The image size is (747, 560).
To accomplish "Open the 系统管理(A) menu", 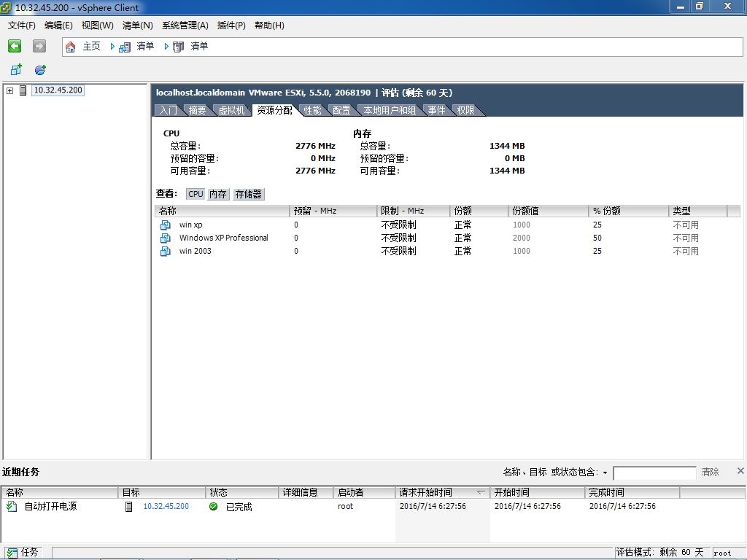I will pos(185,26).
